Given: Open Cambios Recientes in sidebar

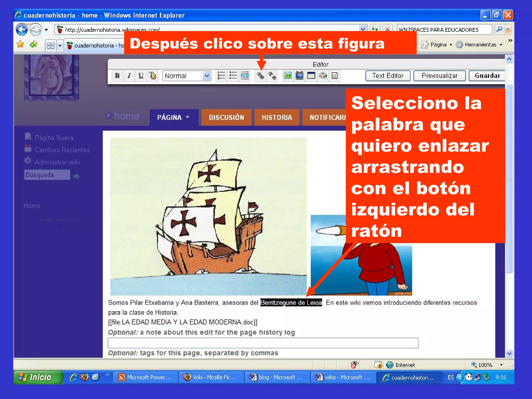Looking at the screenshot, I should [62, 150].
